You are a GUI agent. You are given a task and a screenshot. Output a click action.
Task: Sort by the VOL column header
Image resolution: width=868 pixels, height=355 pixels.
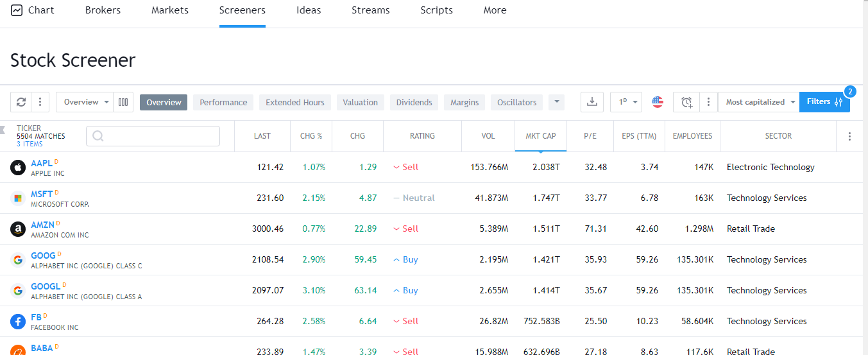(488, 136)
